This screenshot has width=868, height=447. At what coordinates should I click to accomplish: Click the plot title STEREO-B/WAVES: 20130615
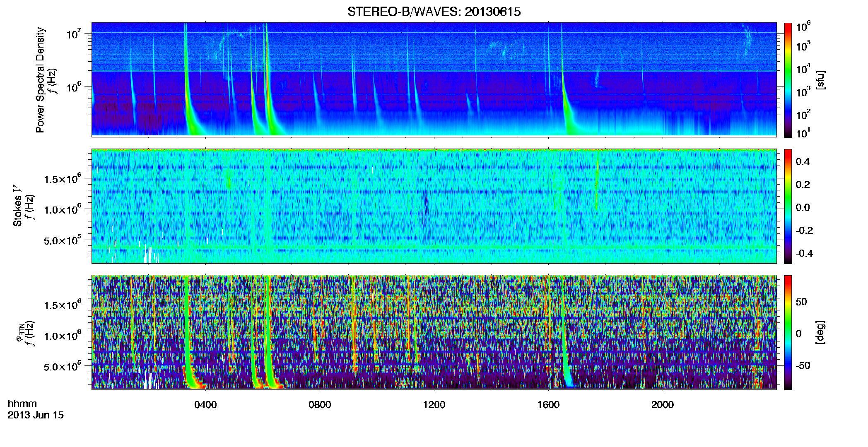434,12
